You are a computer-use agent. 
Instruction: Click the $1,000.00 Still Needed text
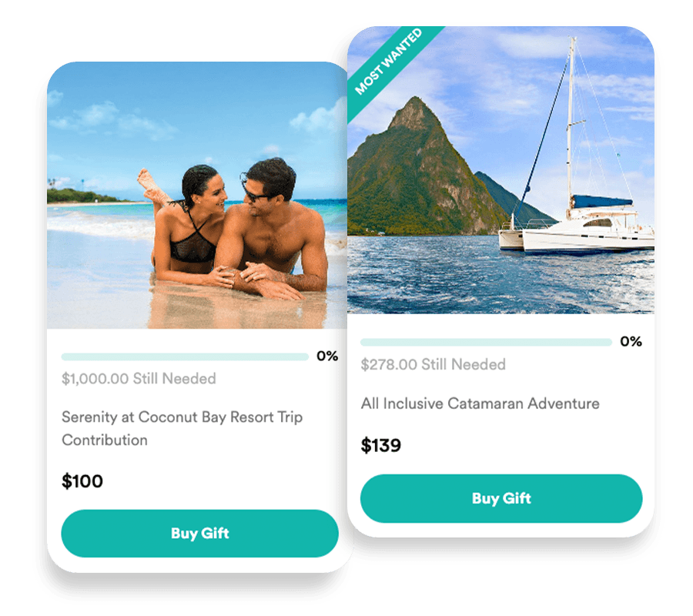[x=139, y=379]
